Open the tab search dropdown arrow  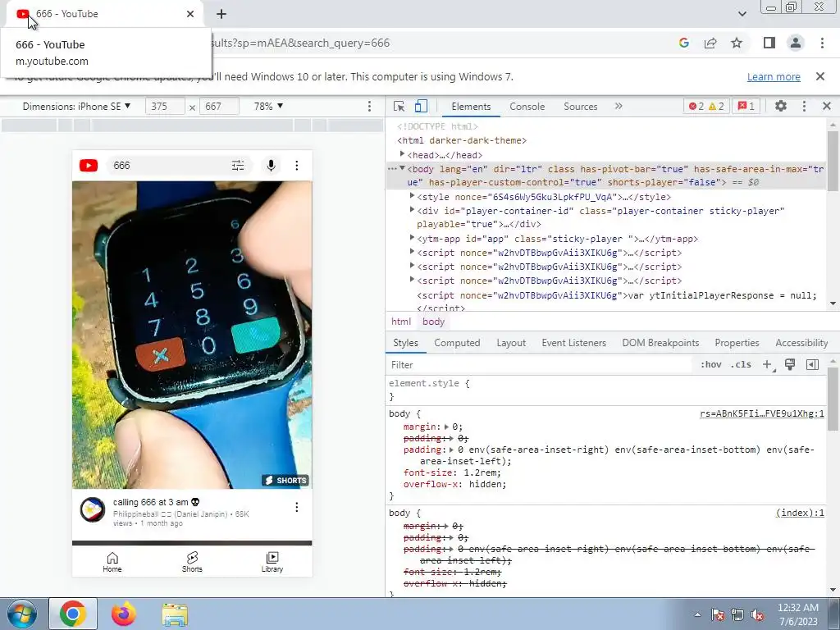[x=742, y=14]
